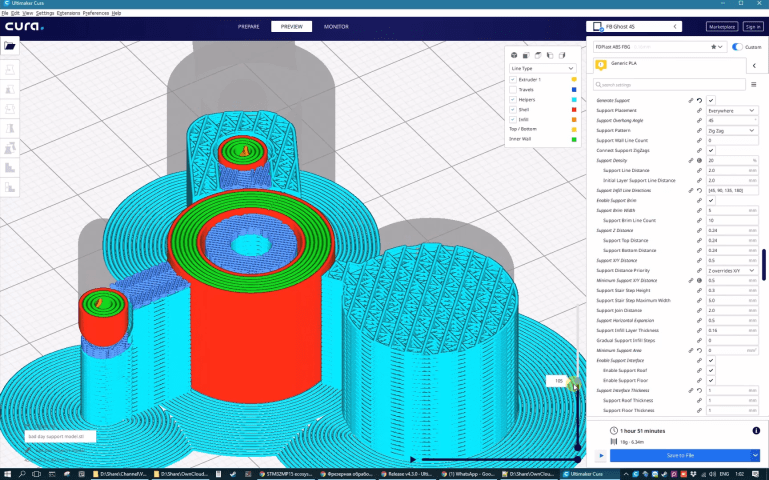
Task: Click the Generic PLA material icon
Action: pos(602,64)
